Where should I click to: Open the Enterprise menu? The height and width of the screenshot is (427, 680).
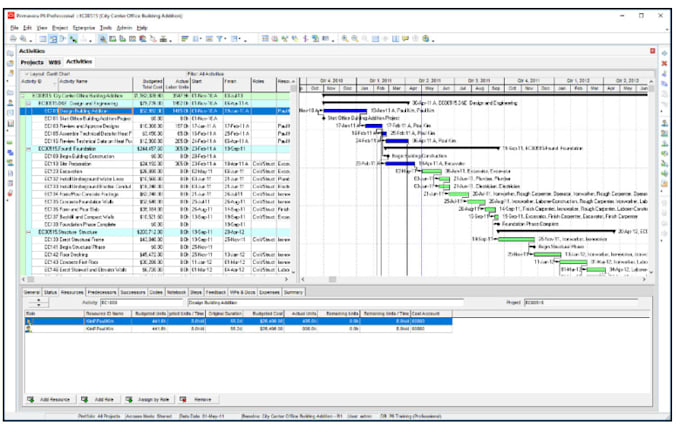click(84, 28)
